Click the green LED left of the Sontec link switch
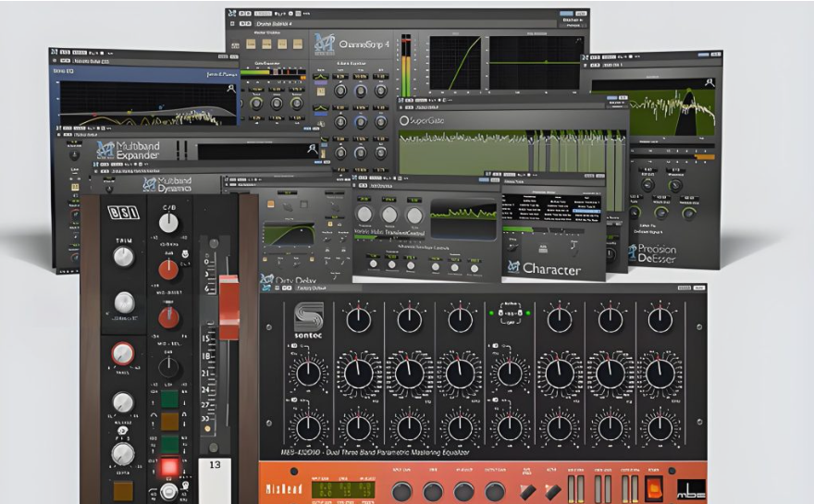814x504 pixels. click(x=490, y=313)
